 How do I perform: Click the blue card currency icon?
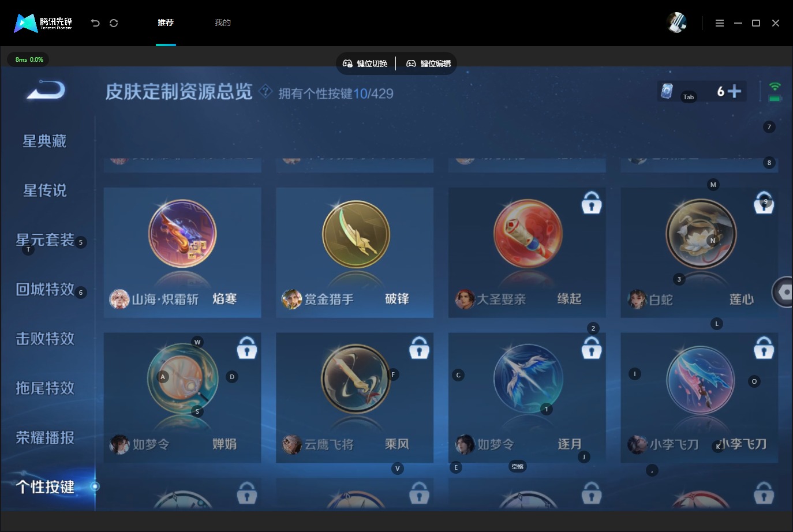[667, 91]
